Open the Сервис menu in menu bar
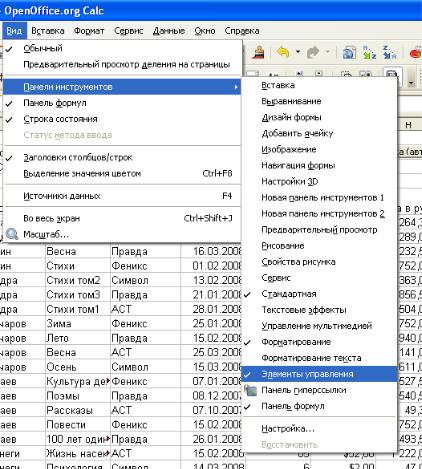Screen dimensions: 422x469 128,31
